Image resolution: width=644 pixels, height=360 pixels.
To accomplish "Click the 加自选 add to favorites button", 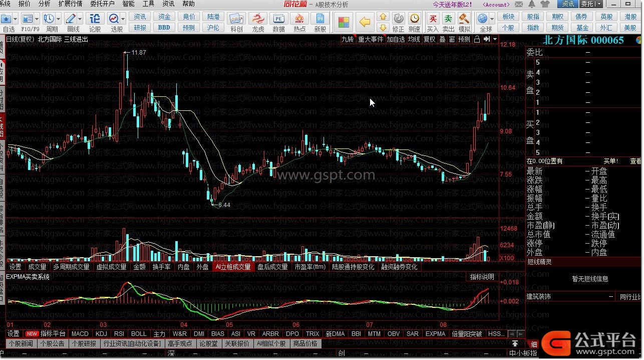I will (396, 39).
